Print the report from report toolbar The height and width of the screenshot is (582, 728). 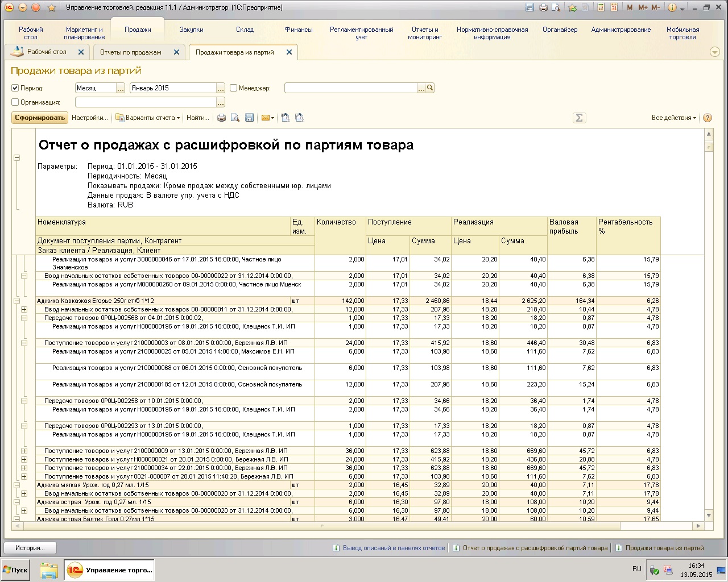click(x=221, y=118)
